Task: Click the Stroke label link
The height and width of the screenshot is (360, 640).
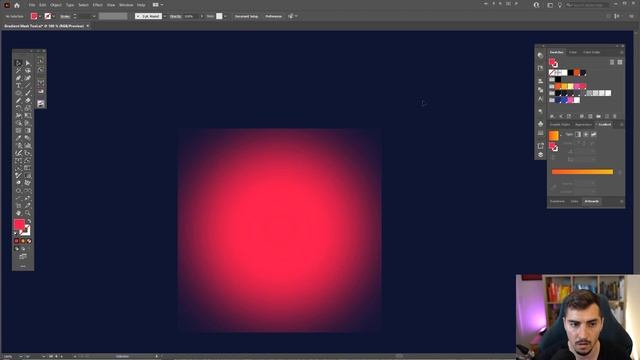Action: coord(65,16)
